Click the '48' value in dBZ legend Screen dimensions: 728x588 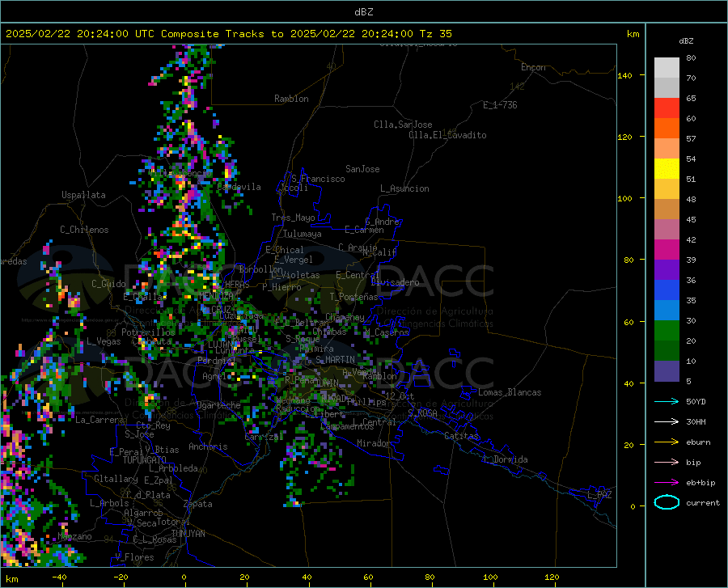pos(691,199)
